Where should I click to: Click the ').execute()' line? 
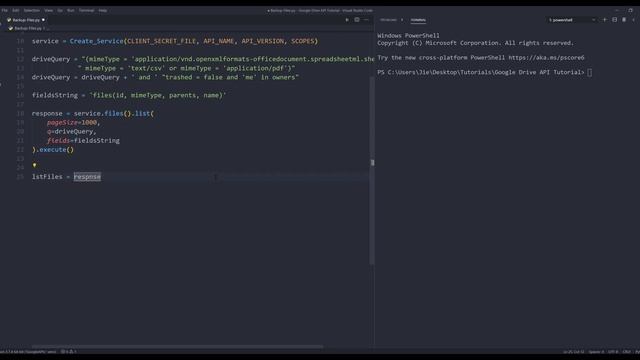(53, 150)
